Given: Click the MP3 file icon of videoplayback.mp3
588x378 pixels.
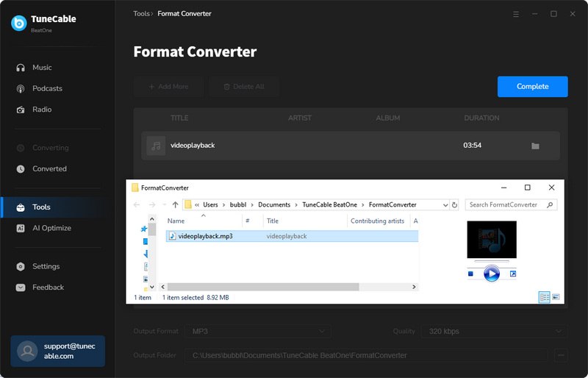Looking at the screenshot, I should pyautogui.click(x=173, y=236).
